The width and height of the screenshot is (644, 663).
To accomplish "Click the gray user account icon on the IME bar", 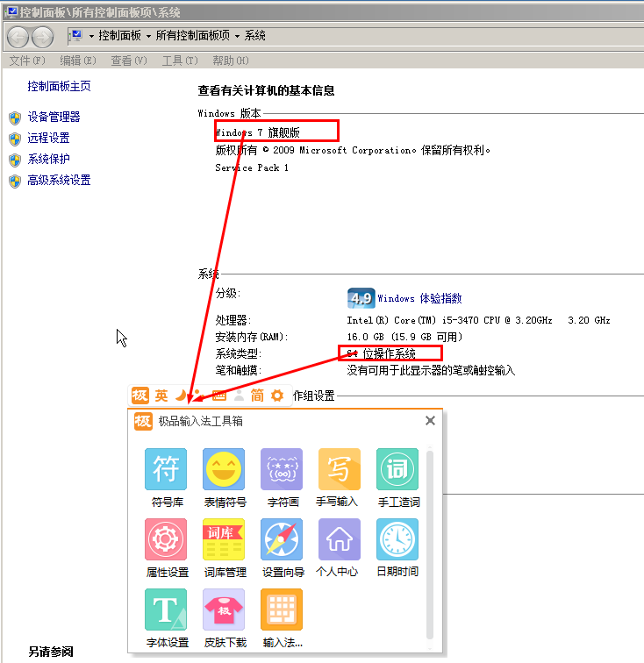I will [239, 396].
